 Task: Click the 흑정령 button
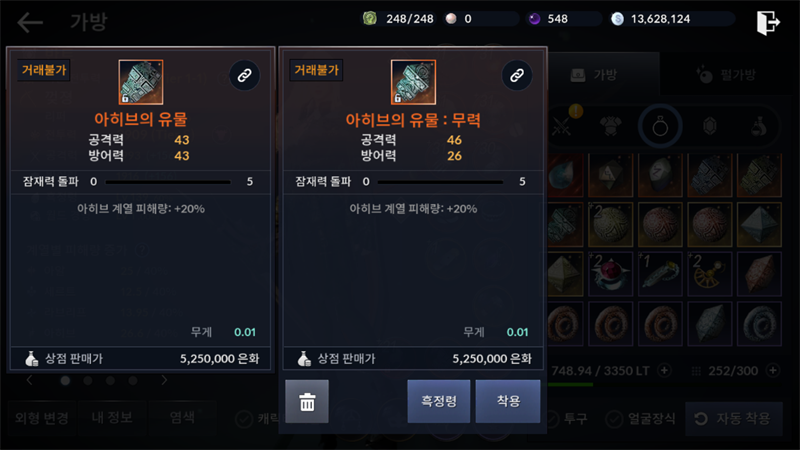pyautogui.click(x=439, y=402)
